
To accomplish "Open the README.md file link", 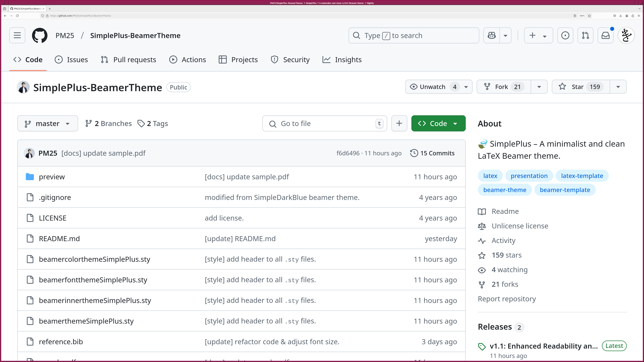I will (59, 238).
